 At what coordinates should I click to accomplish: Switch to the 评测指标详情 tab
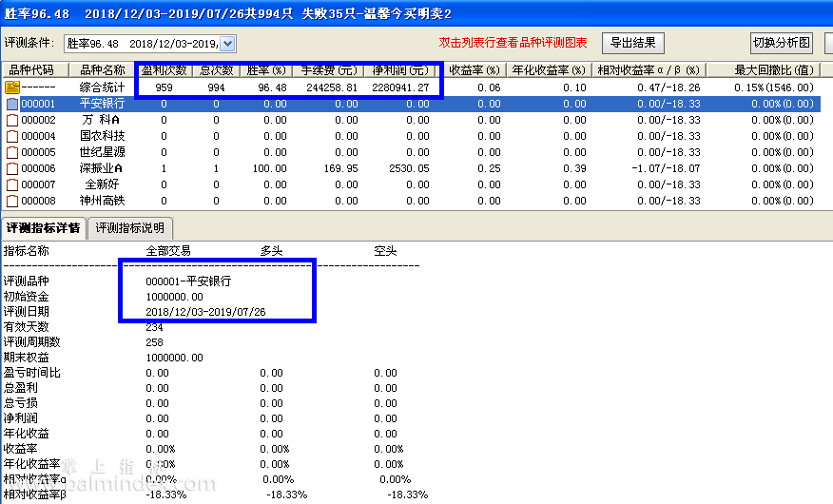coord(44,228)
